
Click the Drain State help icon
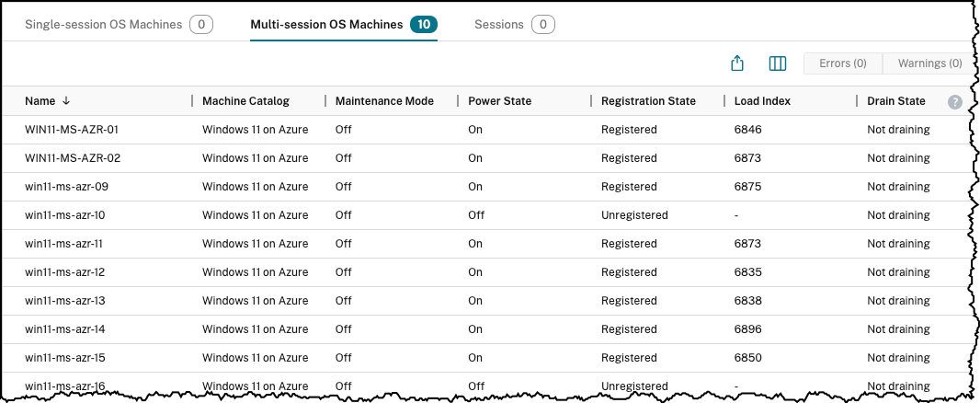pyautogui.click(x=954, y=101)
